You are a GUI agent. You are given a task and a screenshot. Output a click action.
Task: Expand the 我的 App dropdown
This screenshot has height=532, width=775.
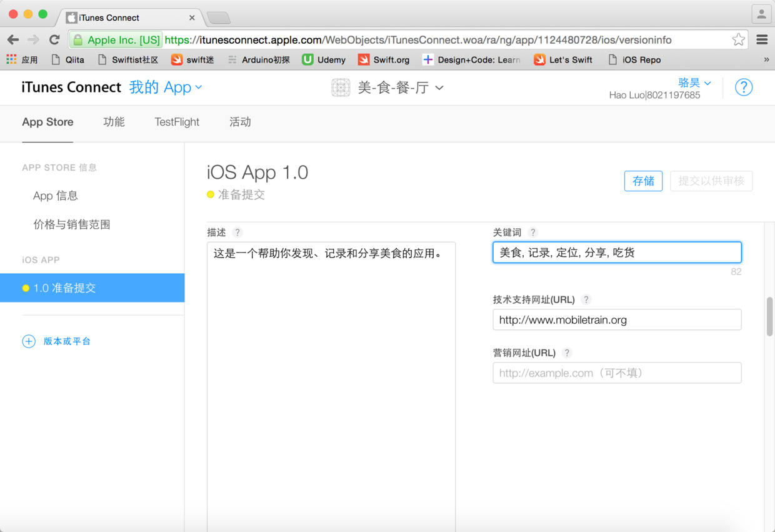click(166, 88)
